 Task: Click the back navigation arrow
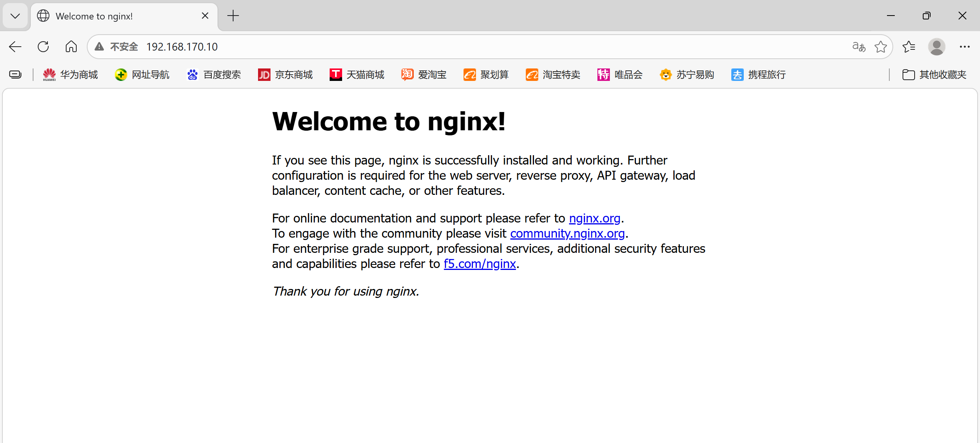[x=15, y=47]
